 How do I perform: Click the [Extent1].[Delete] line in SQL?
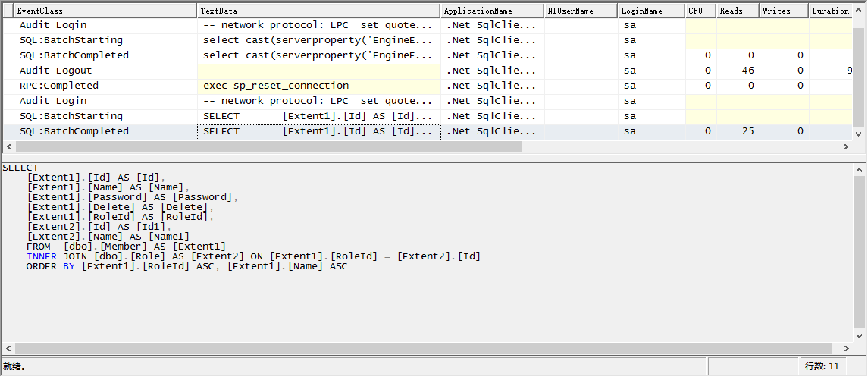pos(120,207)
